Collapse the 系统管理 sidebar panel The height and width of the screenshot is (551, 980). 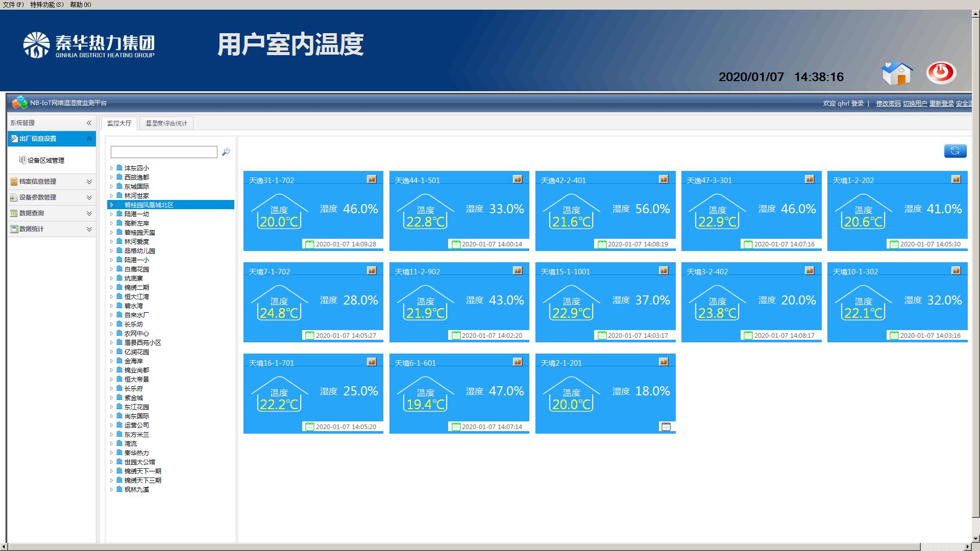pos(89,123)
